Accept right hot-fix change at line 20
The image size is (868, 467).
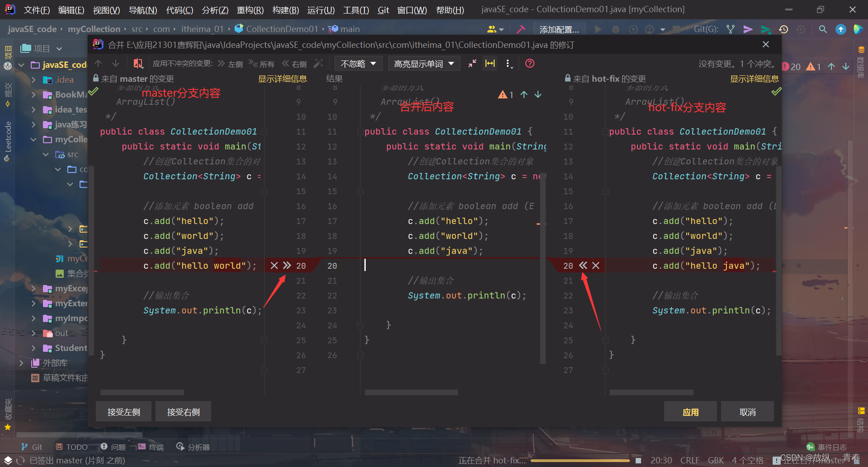click(x=583, y=266)
